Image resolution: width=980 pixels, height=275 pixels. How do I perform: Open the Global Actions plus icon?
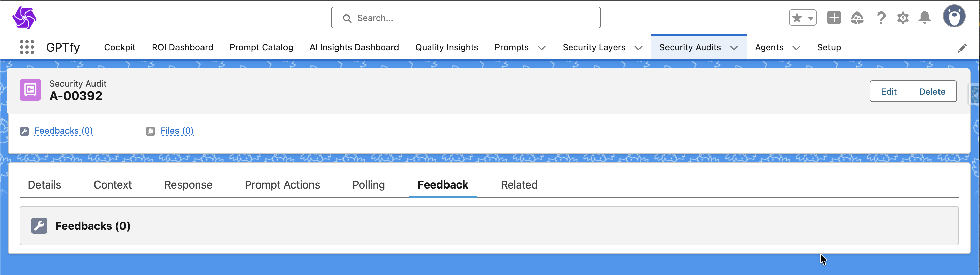coord(834,18)
